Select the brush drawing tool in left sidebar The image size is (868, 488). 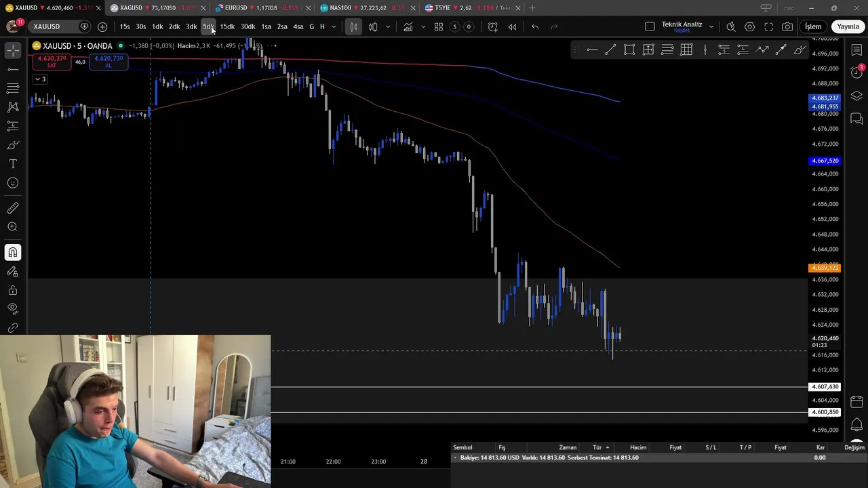13,145
